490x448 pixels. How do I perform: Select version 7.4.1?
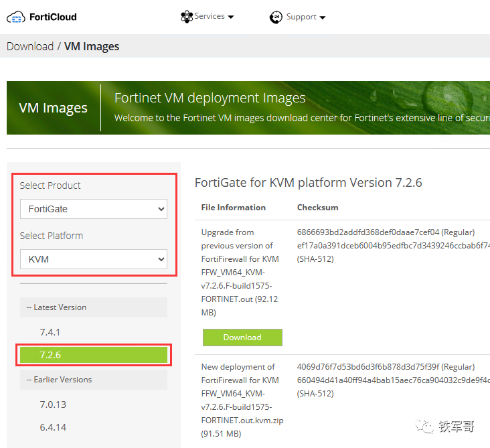click(50, 332)
